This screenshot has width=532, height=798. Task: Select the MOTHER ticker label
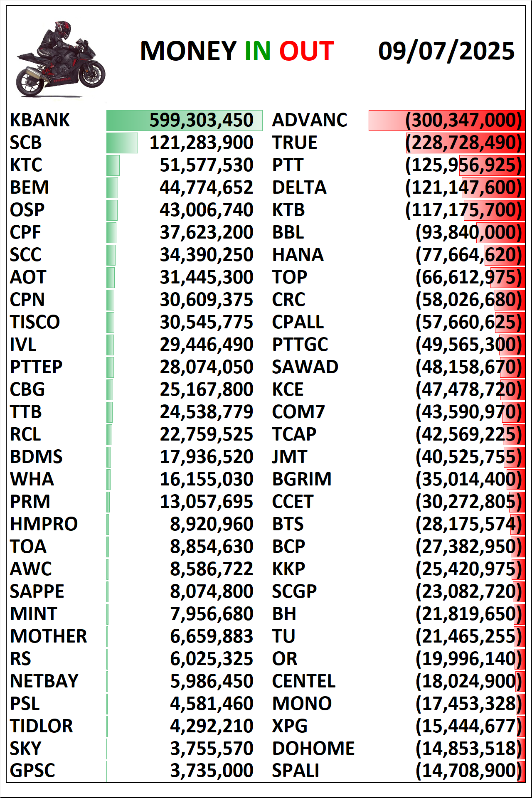49,636
